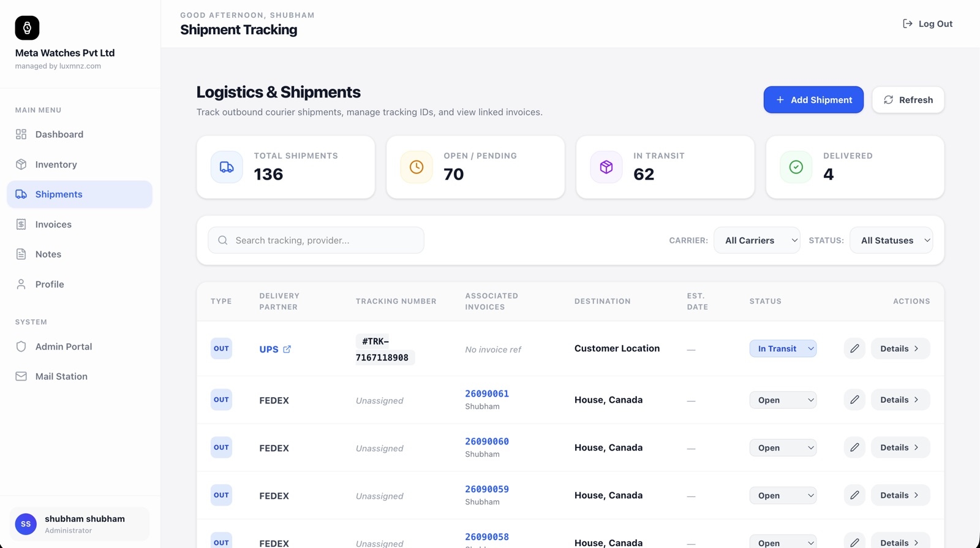
Task: Click the Inventory box icon in sidebar
Action: coord(21,164)
